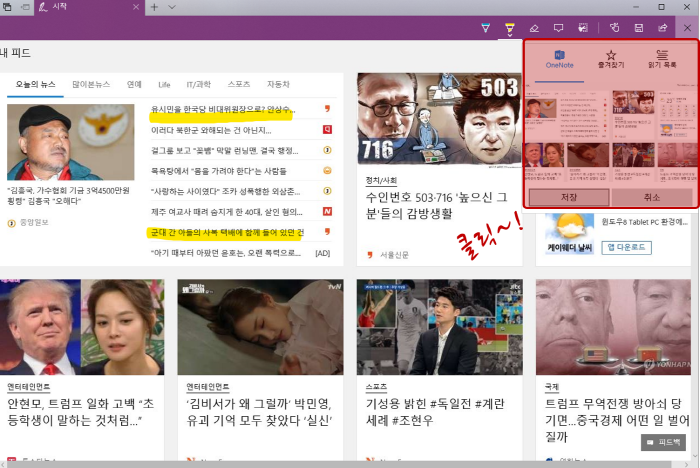
Task: Click 정치/사회 category label
Action: 381,180
